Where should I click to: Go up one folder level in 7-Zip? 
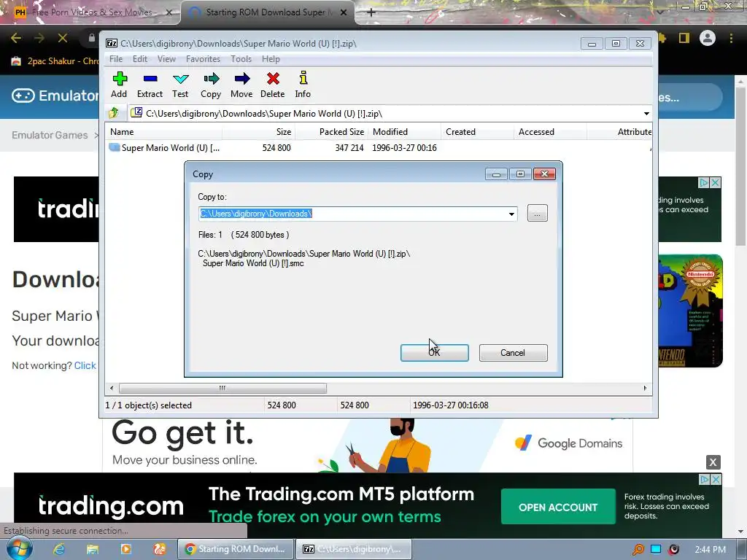[x=113, y=113]
